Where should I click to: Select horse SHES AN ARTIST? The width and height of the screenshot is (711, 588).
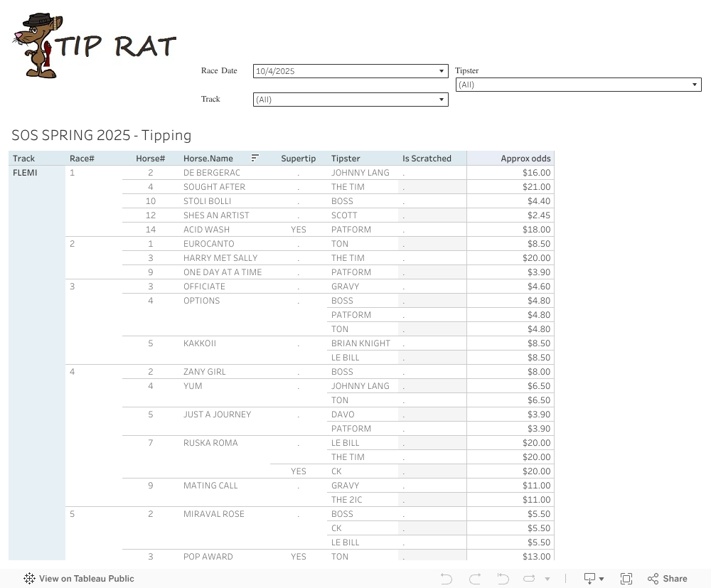[216, 215]
